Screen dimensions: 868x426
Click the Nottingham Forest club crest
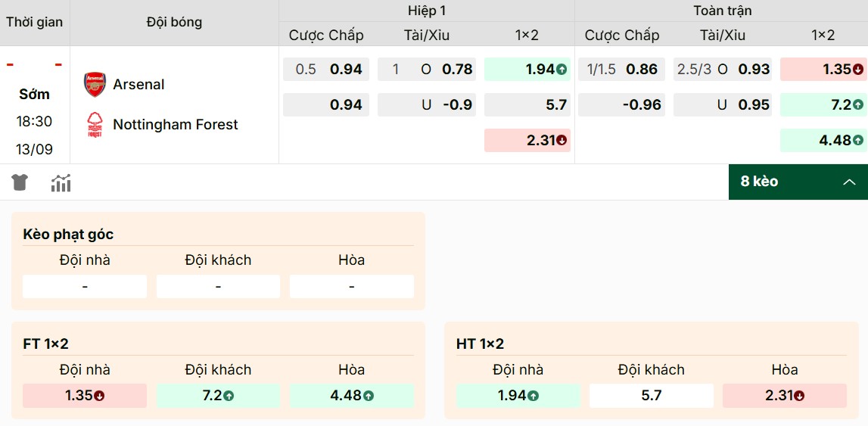pyautogui.click(x=95, y=124)
